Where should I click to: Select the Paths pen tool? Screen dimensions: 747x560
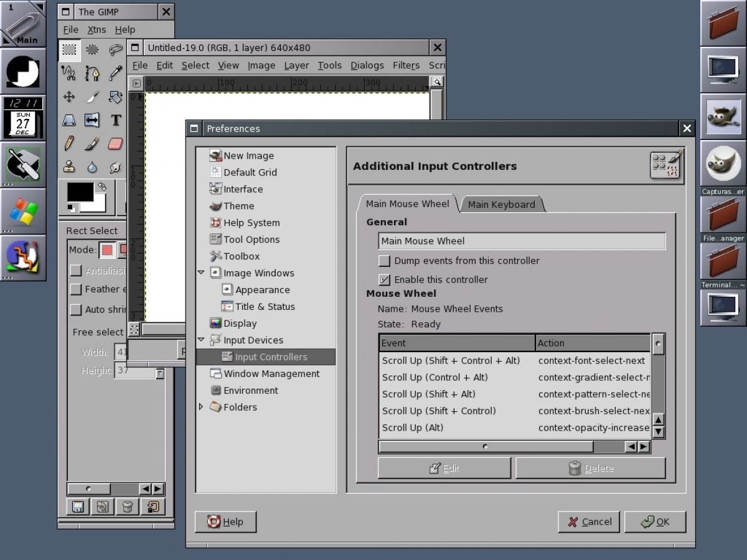click(x=92, y=73)
